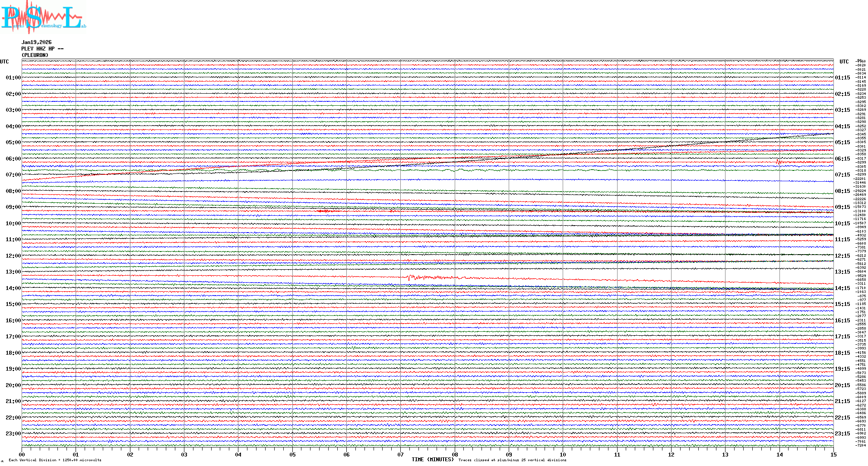Viewport: 868px width, 466px height.
Task: Select the PLEV HHZ HP station text
Action: pos(42,49)
